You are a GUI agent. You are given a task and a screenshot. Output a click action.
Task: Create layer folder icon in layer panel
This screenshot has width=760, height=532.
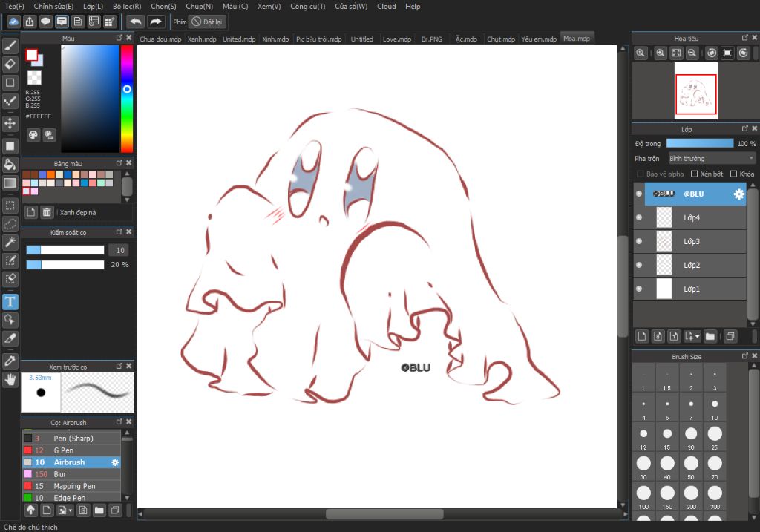point(710,336)
